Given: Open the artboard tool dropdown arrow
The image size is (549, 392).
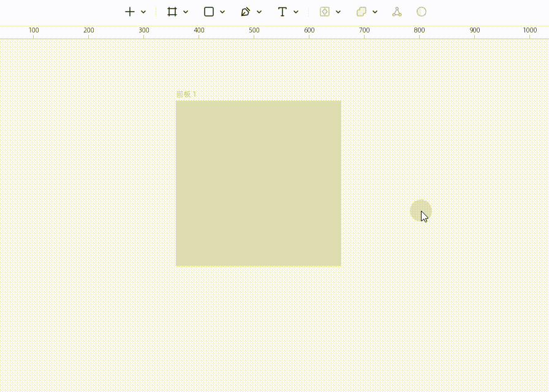Looking at the screenshot, I should [x=186, y=12].
